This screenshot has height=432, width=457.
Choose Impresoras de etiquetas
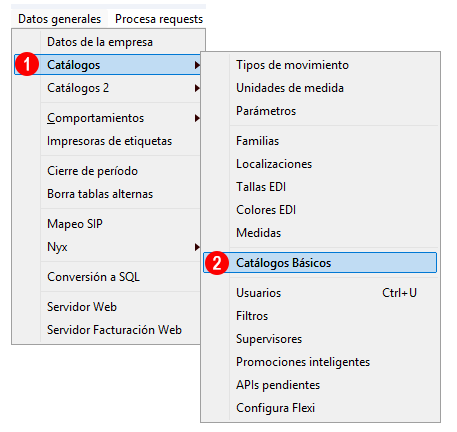(x=109, y=141)
